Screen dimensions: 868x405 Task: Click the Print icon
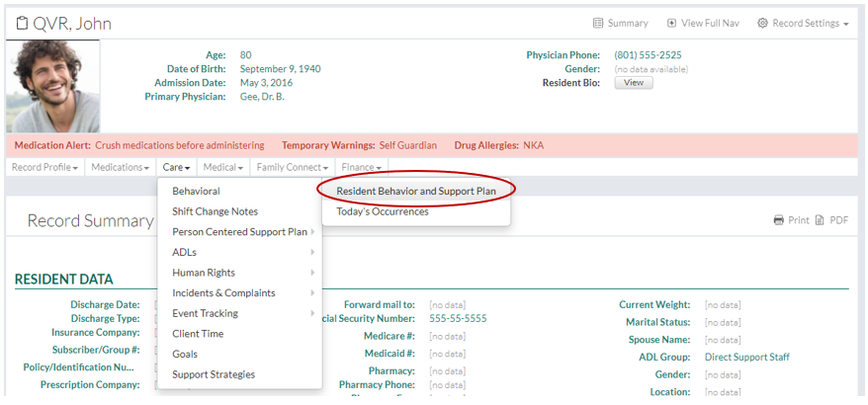coord(779,220)
